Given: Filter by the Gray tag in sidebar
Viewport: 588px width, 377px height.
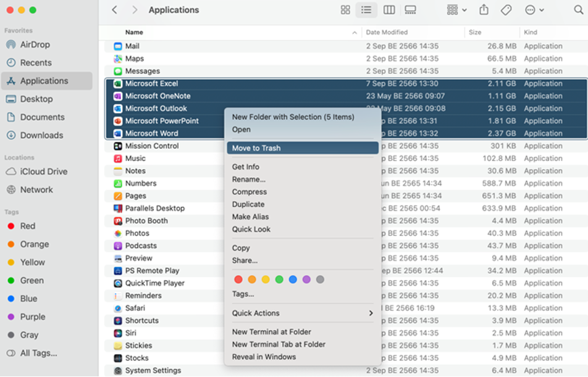Looking at the screenshot, I should [x=46, y=335].
